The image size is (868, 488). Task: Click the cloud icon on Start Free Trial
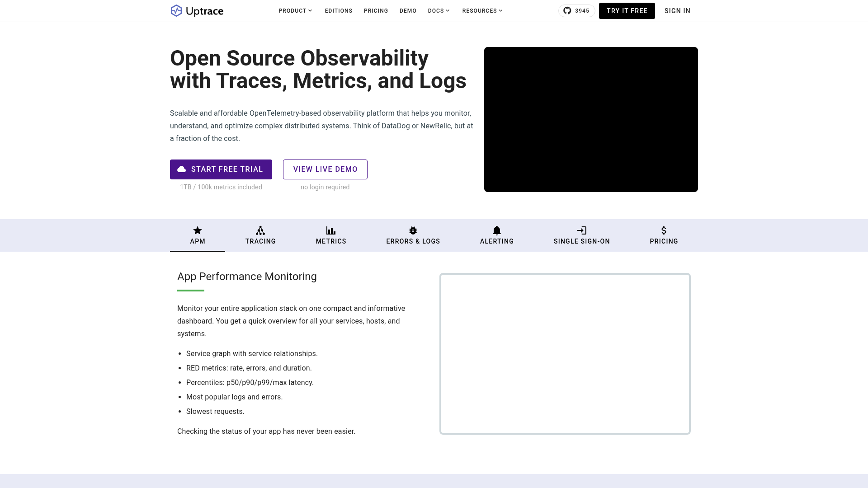pos(182,169)
